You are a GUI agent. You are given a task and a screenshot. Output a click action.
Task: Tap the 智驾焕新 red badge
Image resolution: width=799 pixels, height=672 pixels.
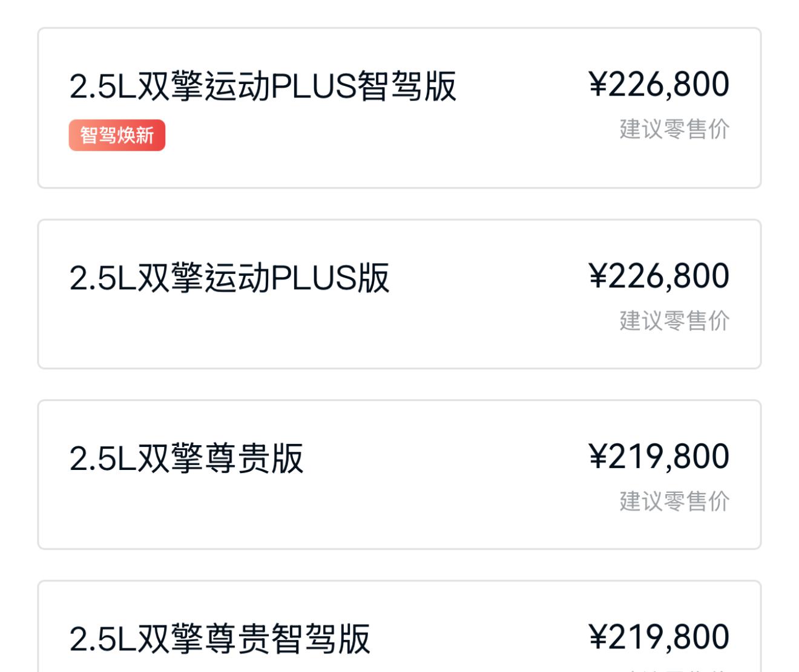pyautogui.click(x=117, y=135)
